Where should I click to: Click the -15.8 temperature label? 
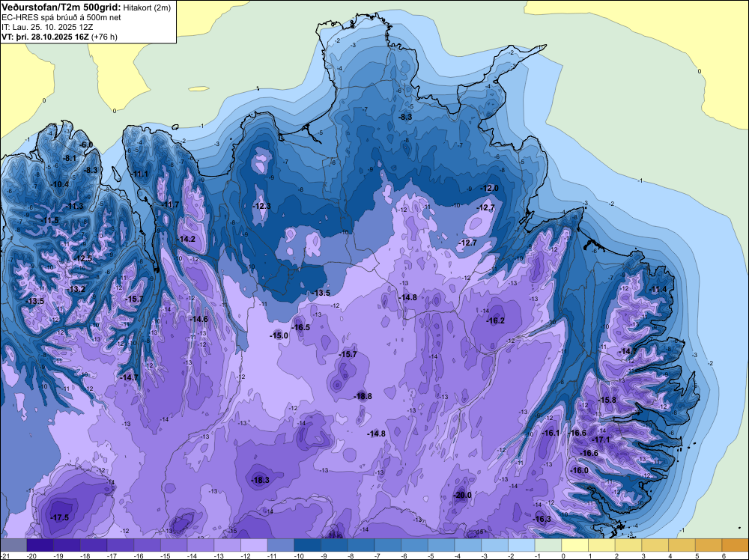(607, 400)
